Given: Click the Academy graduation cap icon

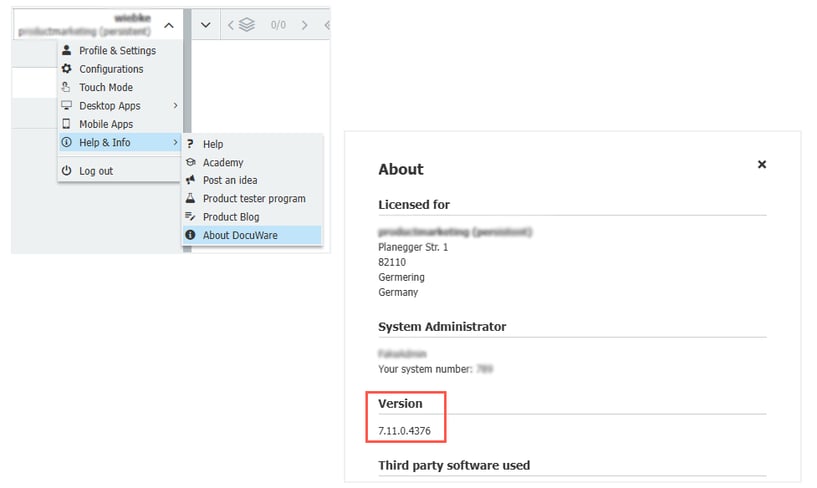Looking at the screenshot, I should coord(191,163).
